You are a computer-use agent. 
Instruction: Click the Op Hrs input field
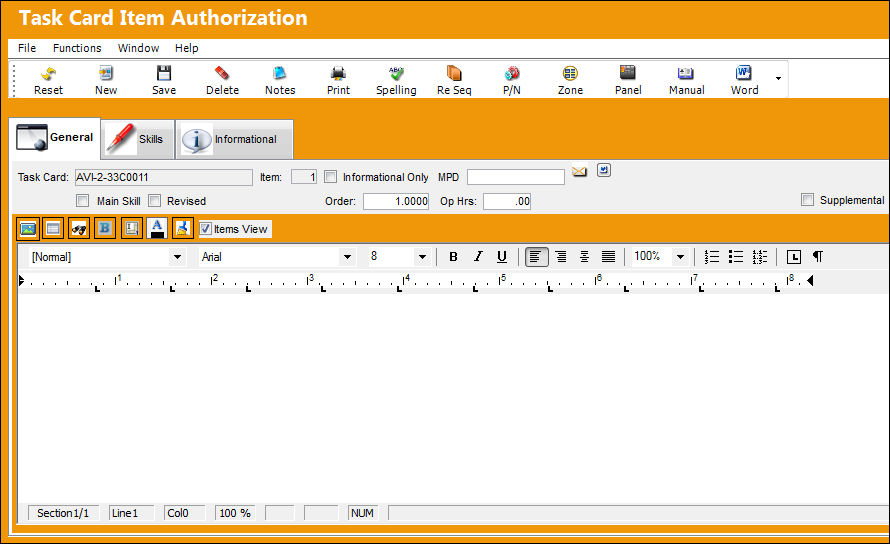(507, 201)
